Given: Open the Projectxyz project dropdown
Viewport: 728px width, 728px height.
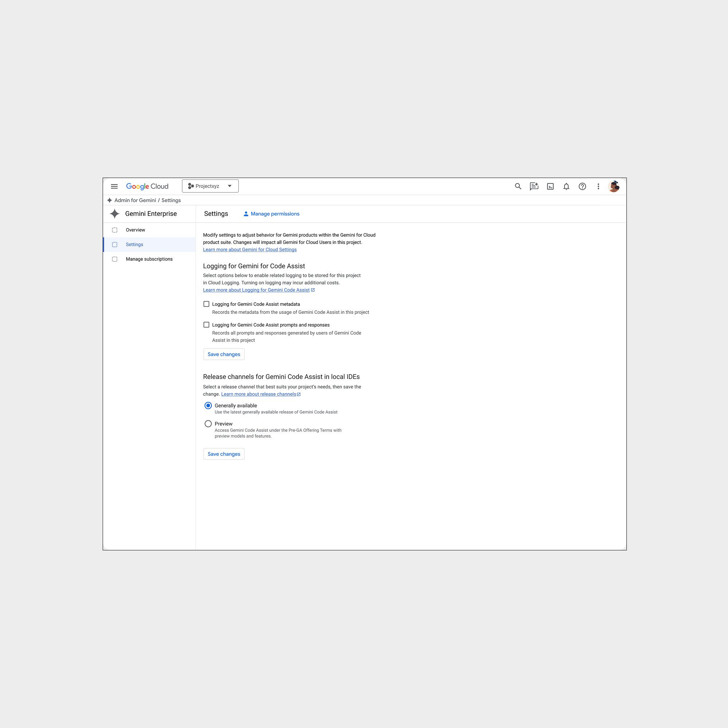Looking at the screenshot, I should [x=210, y=186].
